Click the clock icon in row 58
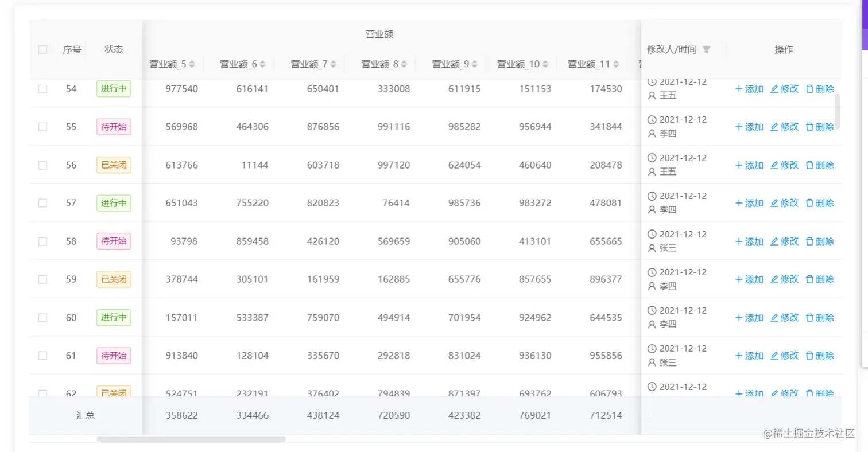868x452 pixels. pyautogui.click(x=652, y=233)
